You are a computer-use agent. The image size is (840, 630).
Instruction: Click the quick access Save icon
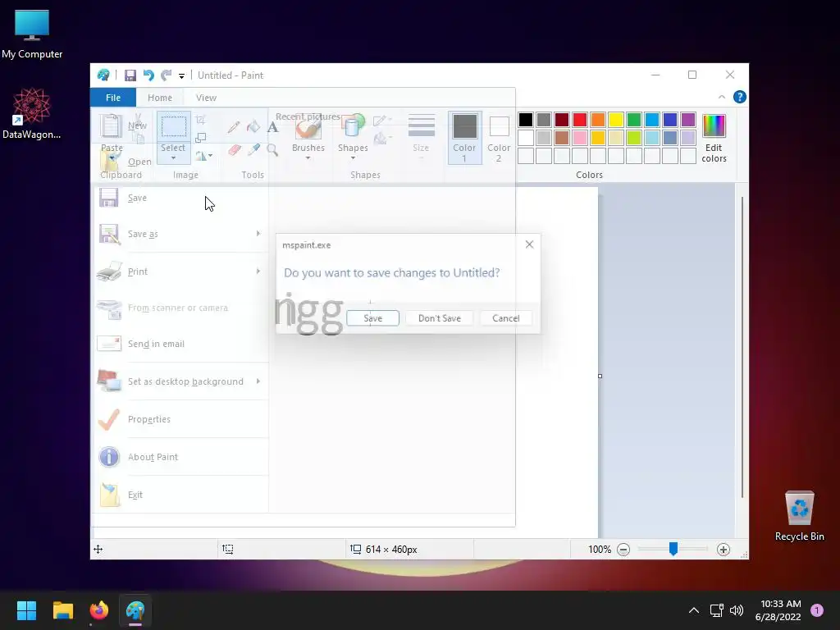(130, 75)
